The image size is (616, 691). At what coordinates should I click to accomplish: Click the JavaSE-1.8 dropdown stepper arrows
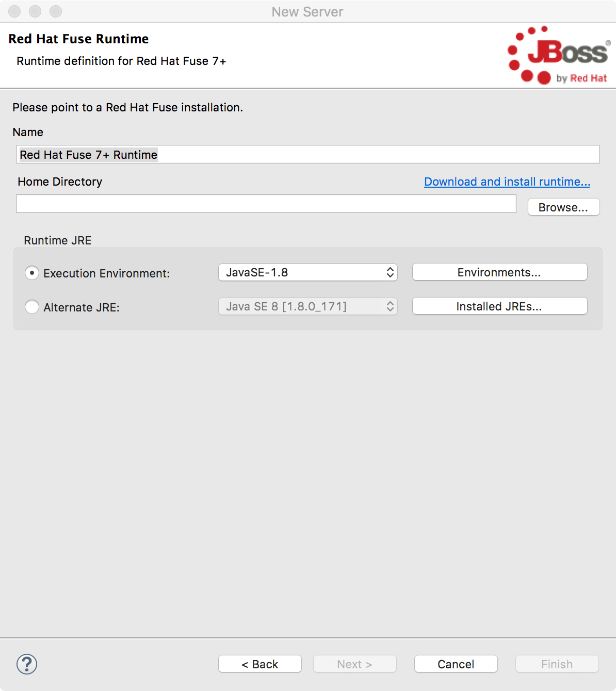(x=390, y=272)
